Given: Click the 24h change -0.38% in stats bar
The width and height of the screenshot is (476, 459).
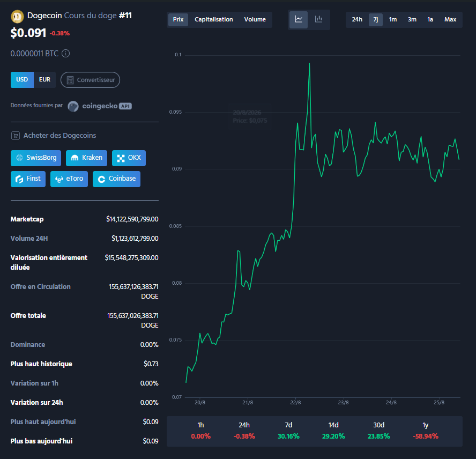Looking at the screenshot, I should pyautogui.click(x=244, y=436).
